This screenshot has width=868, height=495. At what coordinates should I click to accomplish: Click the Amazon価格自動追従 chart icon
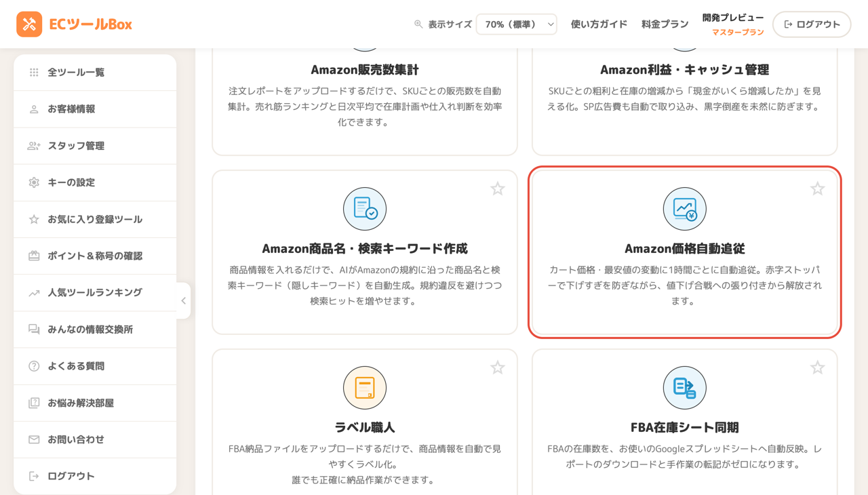pos(685,209)
